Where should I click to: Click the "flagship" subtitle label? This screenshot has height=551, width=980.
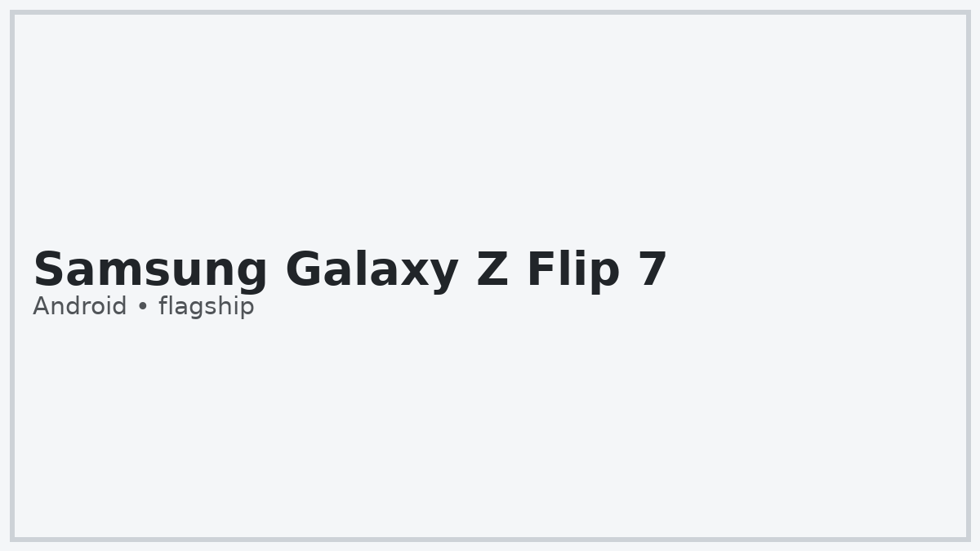206,307
